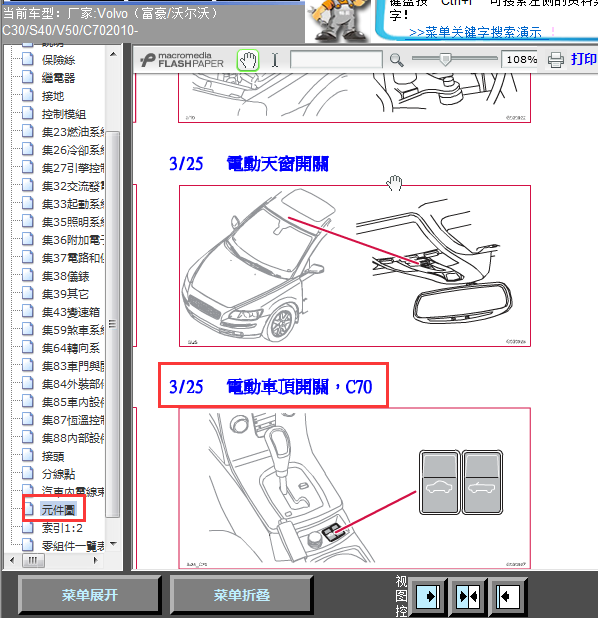Open the 集59煞車系 tree item
598x618 pixels.
(x=73, y=329)
